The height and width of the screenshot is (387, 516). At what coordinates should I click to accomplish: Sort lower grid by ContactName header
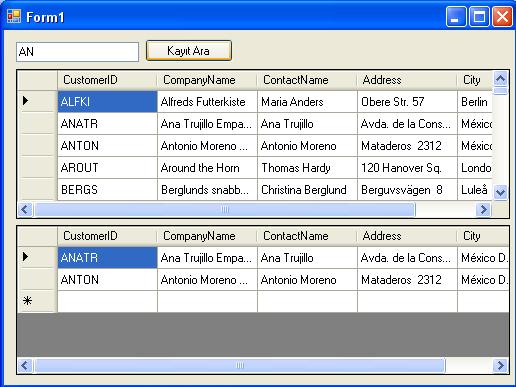pos(307,236)
